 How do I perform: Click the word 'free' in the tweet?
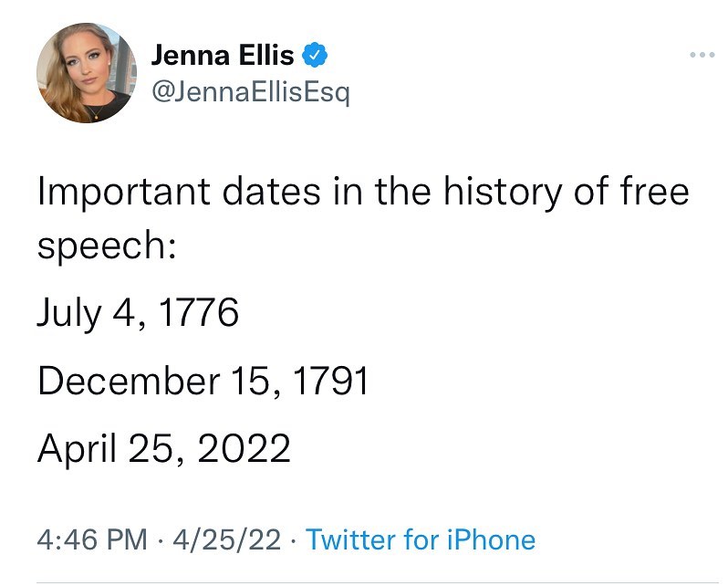(654, 191)
